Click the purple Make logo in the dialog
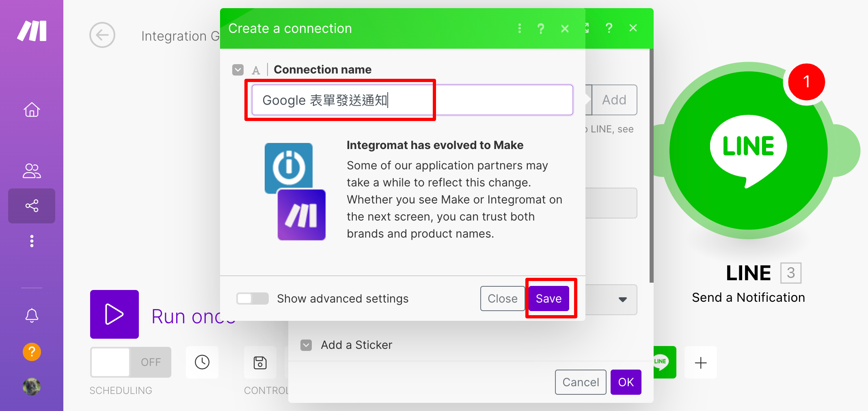 click(x=302, y=215)
